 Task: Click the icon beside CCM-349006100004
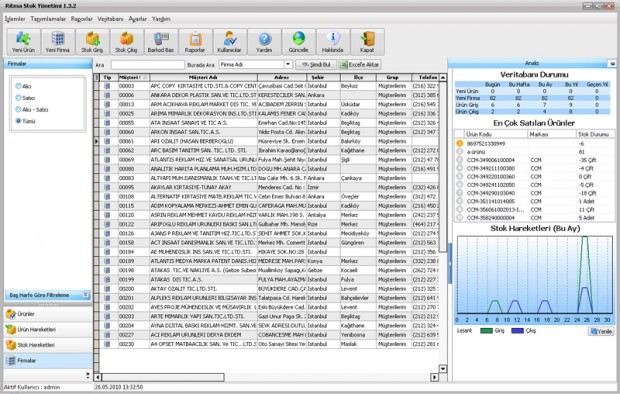[459, 160]
